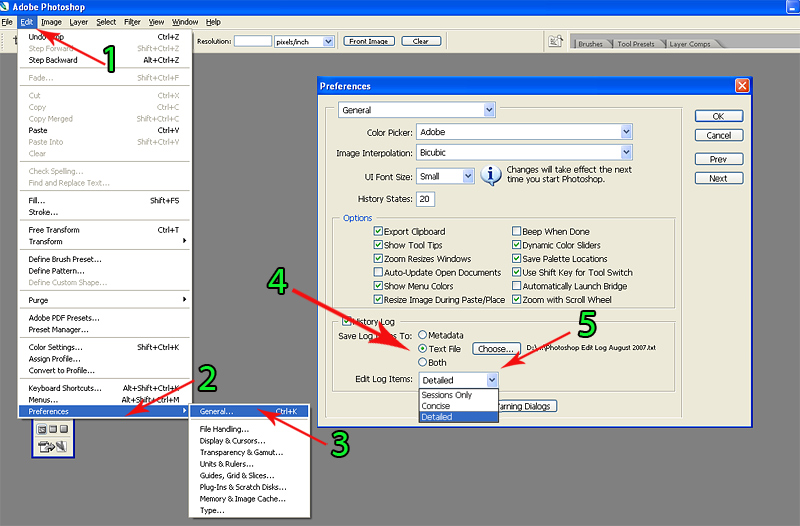Open the Filter menu

132,22
